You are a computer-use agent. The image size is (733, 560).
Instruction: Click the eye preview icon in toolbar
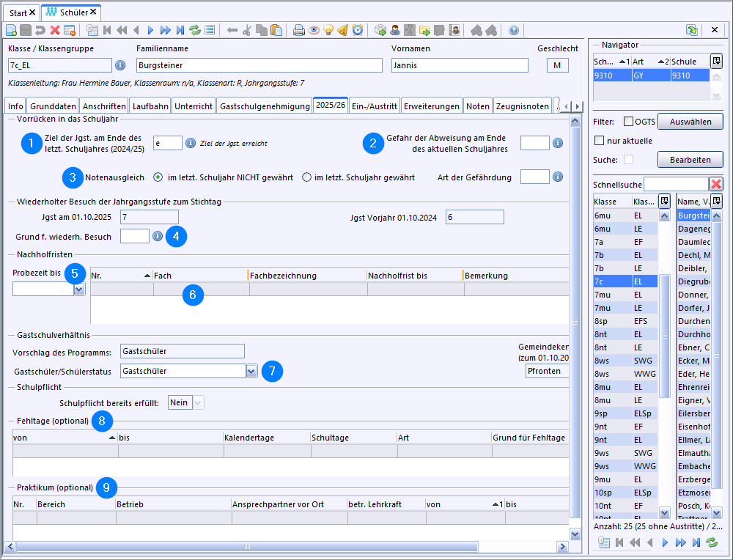tap(313, 30)
